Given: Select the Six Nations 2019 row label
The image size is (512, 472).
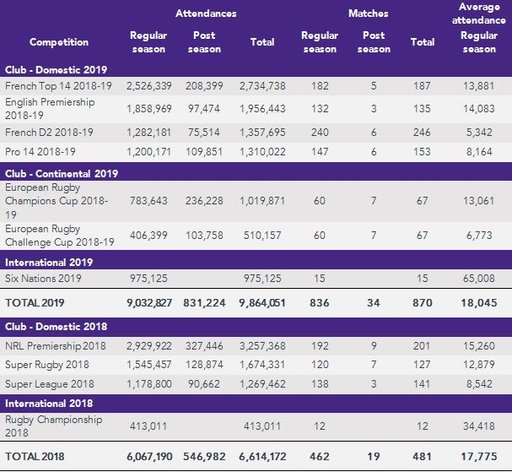Looking at the screenshot, I should click(x=43, y=278).
